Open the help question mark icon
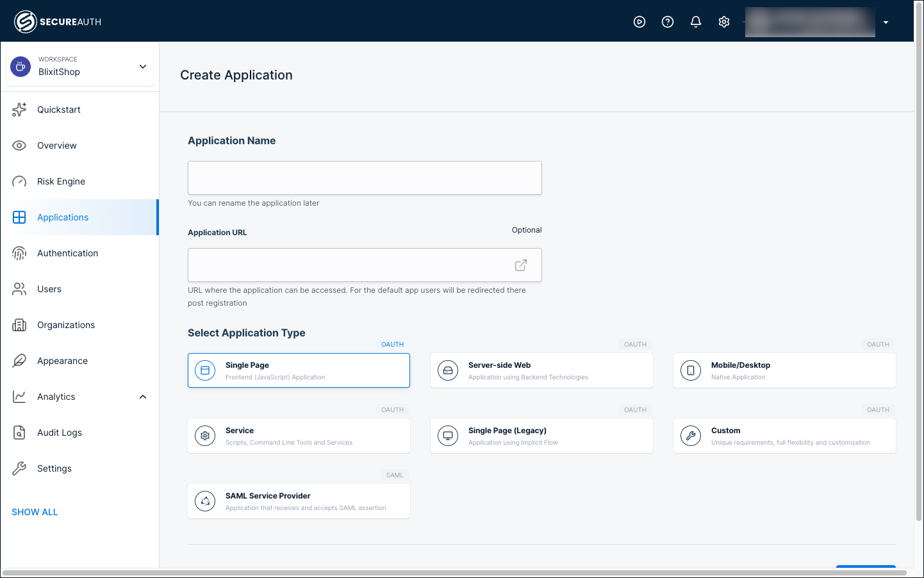Screen dimensions: 924x578 (668, 22)
